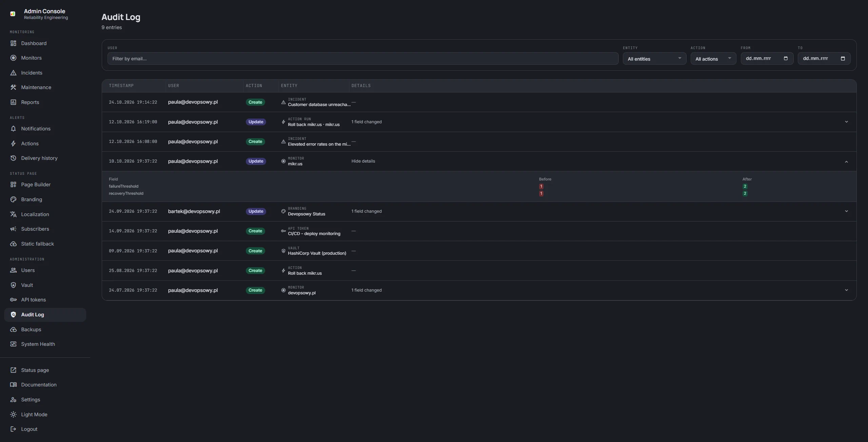Image resolution: width=868 pixels, height=442 pixels.
Task: Click the Delivery history clock icon
Action: pyautogui.click(x=13, y=158)
